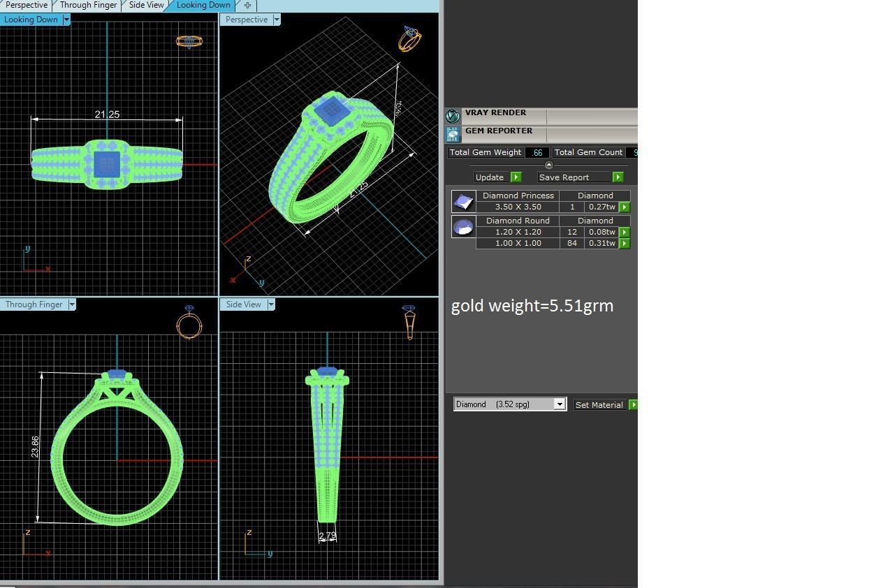
Task: Collapse the gem totals panel with round arrow
Action: click(548, 166)
